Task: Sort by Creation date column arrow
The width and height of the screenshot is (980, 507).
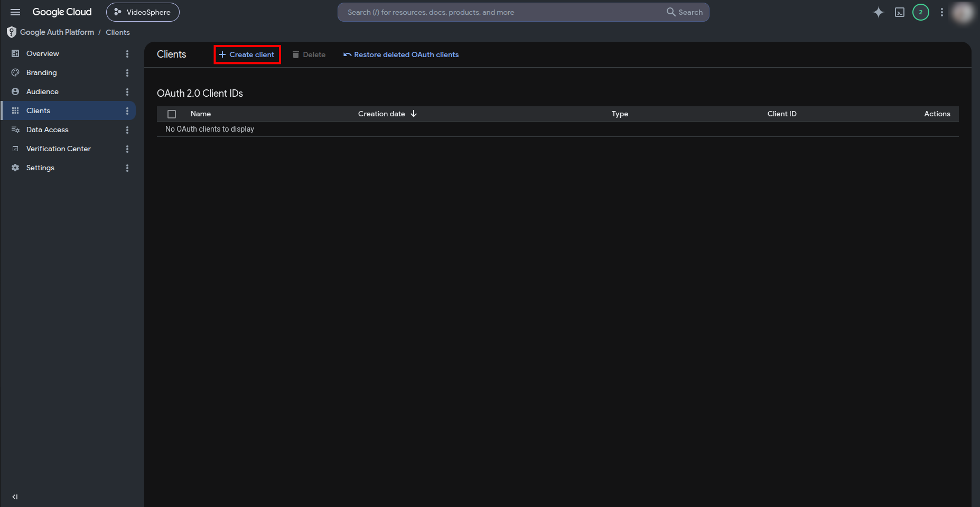Action: pos(414,114)
